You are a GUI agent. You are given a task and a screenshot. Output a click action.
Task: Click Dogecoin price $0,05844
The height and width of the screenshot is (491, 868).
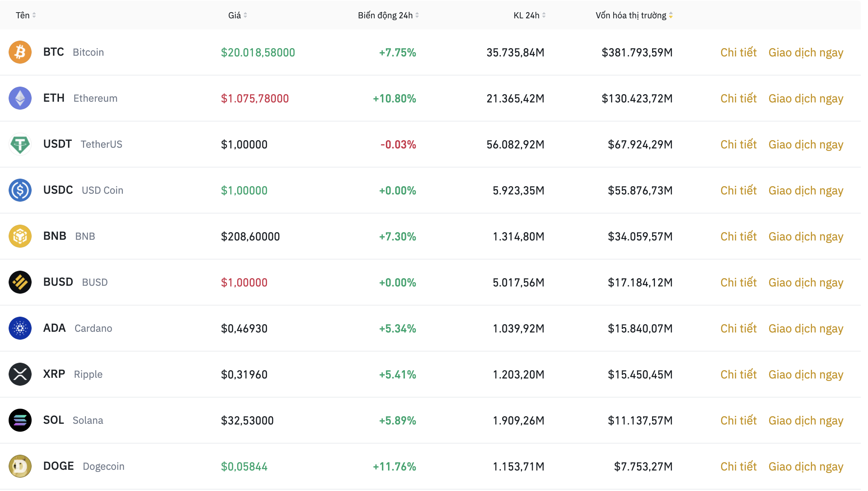click(244, 467)
